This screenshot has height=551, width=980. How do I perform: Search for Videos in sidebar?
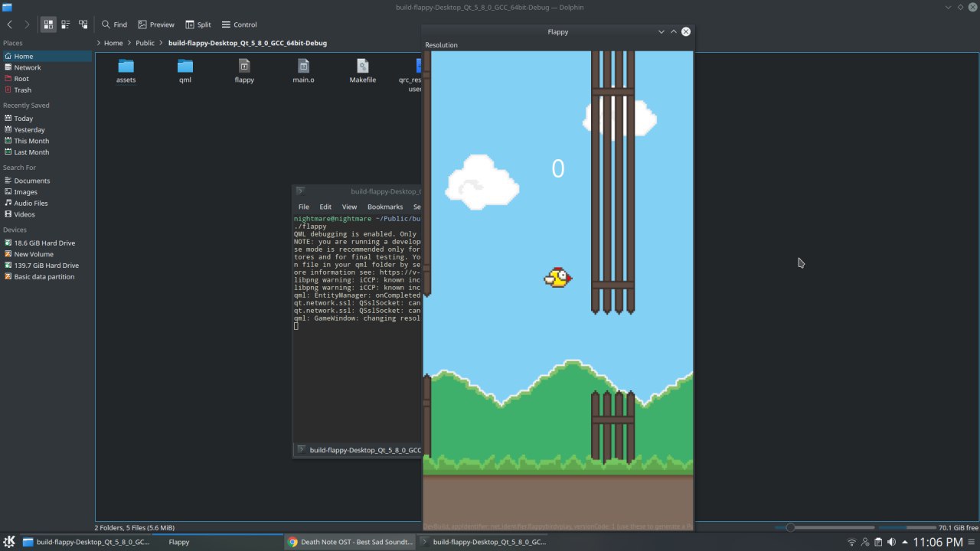click(46, 214)
